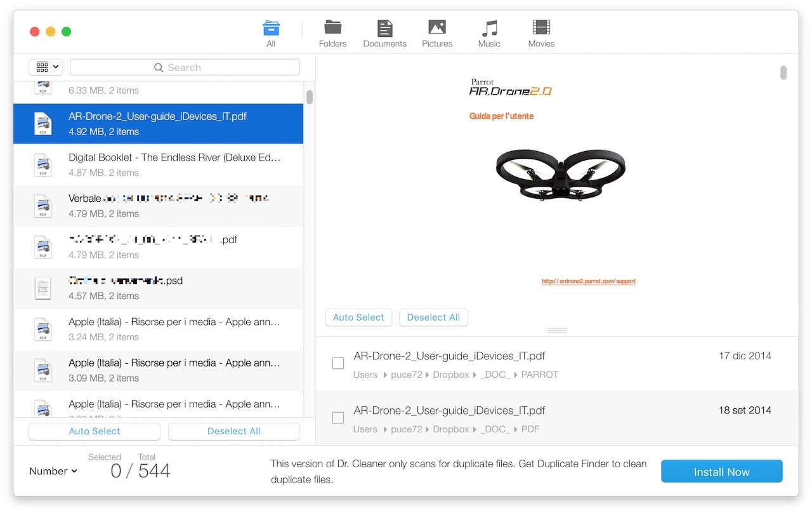Click Auto Select below the file list
The width and height of the screenshot is (812, 513).
click(95, 431)
